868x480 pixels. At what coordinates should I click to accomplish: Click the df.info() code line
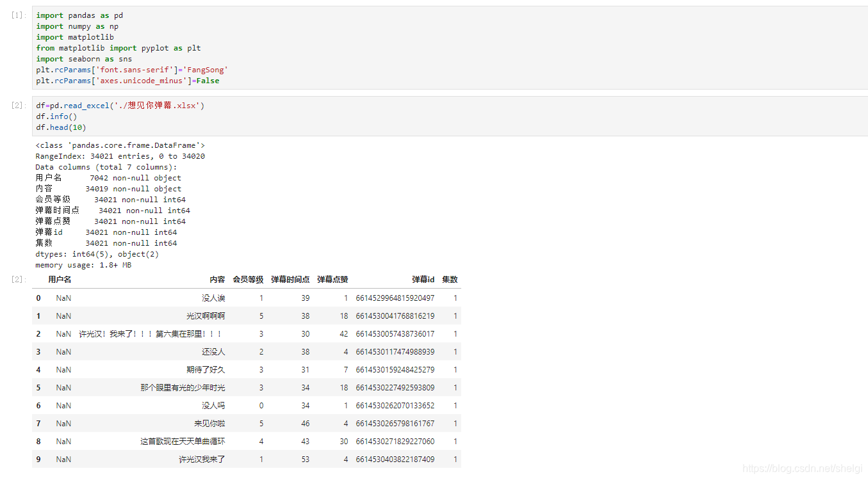[x=56, y=116]
